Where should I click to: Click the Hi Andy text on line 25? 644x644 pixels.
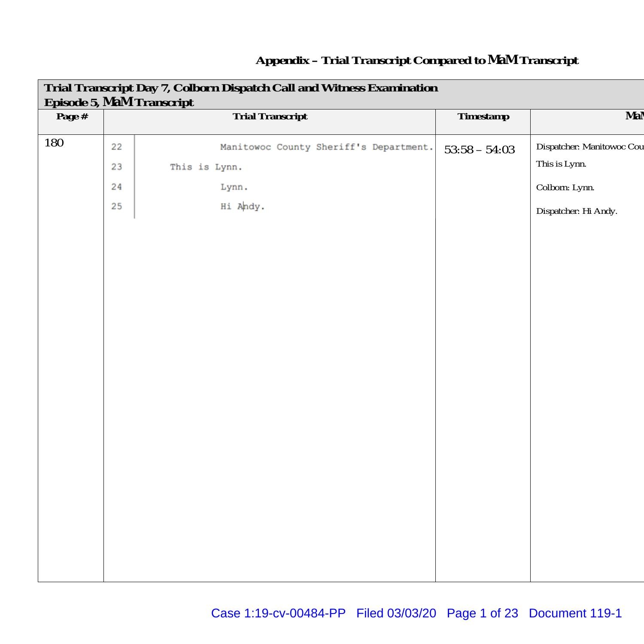pos(243,207)
